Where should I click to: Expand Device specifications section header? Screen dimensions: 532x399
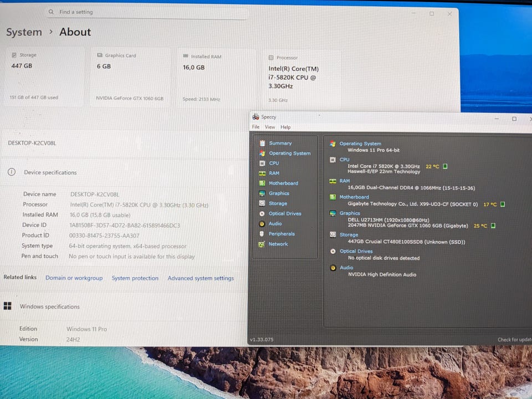click(x=124, y=172)
